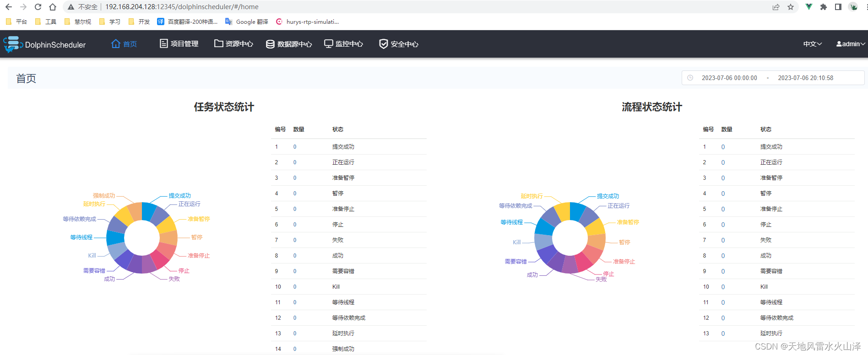
Task: Open the 工具 bookmark folder
Action: [46, 22]
